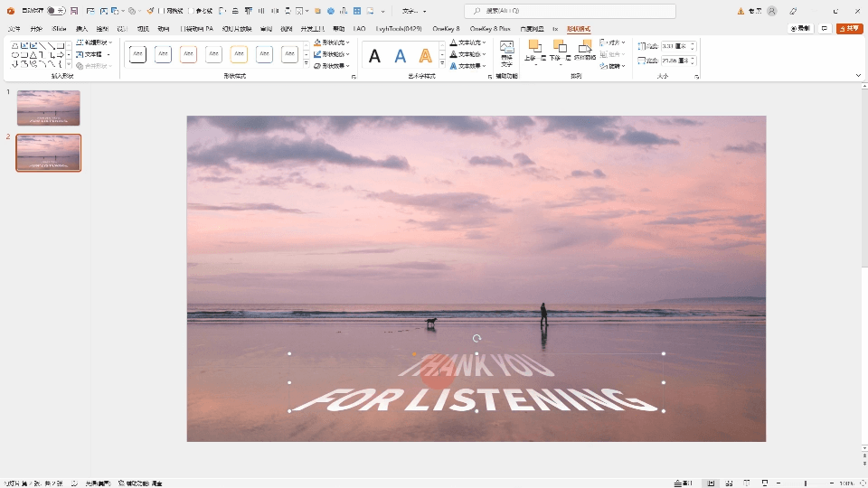
Task: Switch to the OneKey 8 tab
Action: click(446, 29)
